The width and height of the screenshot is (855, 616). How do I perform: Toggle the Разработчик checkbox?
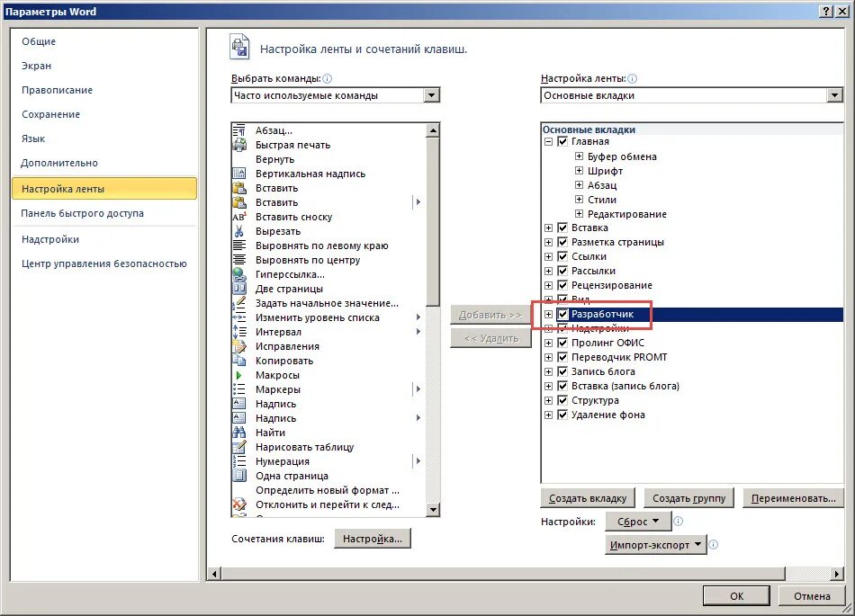pos(562,314)
